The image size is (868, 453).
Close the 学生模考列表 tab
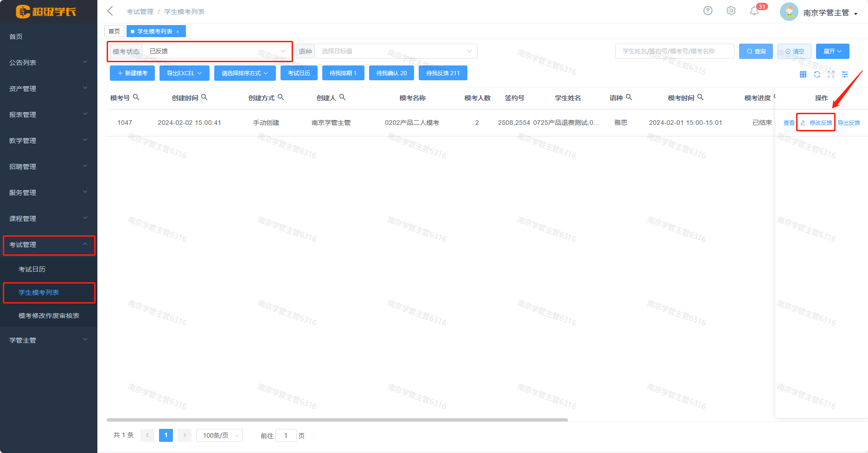(x=178, y=32)
